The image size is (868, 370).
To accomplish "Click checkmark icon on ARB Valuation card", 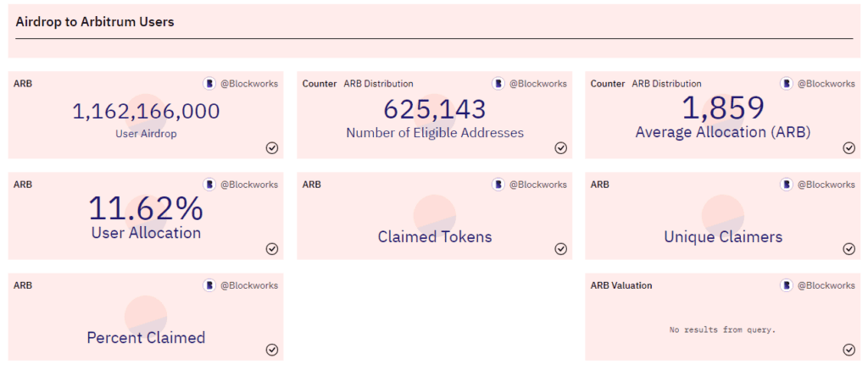I will (849, 350).
